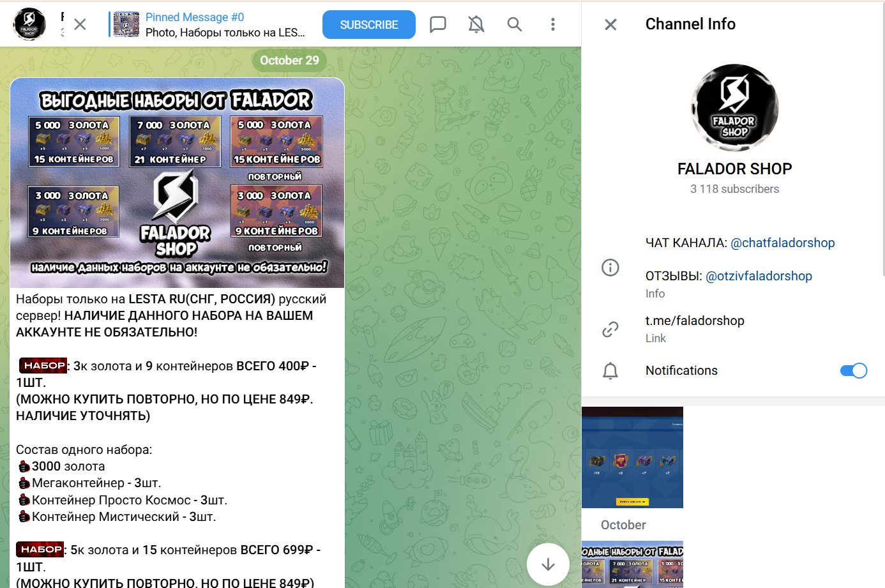885x588 pixels.
Task: Mute channel with the crossed bell icon
Action: [476, 24]
